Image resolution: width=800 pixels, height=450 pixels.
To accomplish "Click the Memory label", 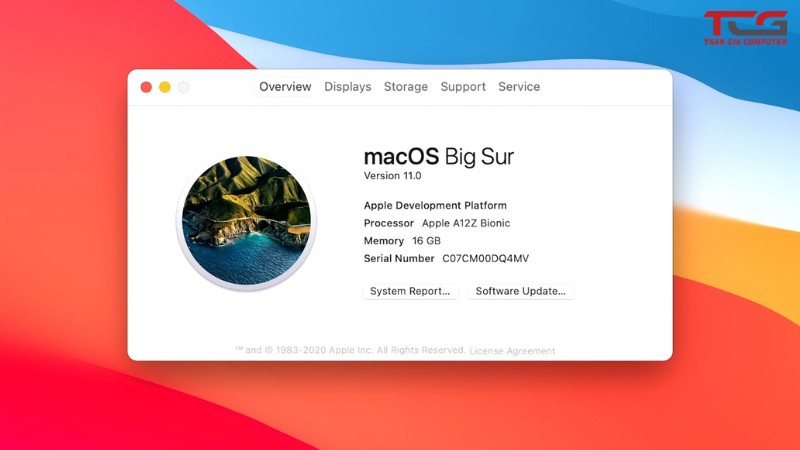I will point(384,241).
